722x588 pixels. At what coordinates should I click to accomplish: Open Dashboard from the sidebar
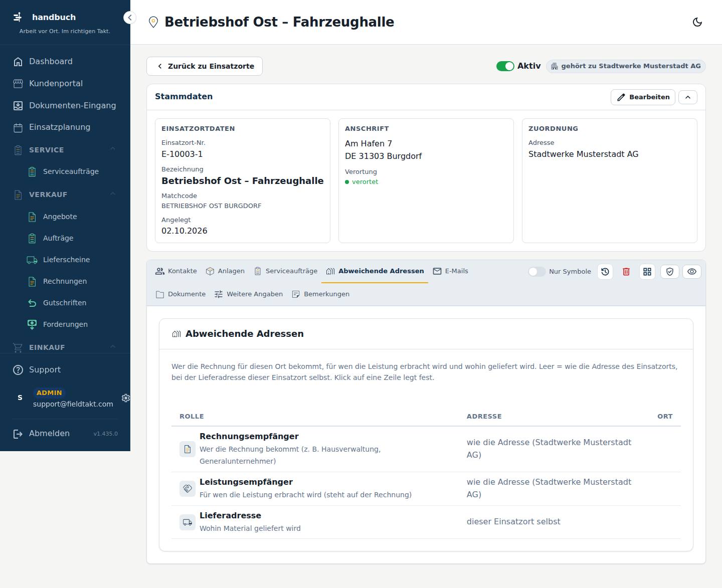pos(65,62)
